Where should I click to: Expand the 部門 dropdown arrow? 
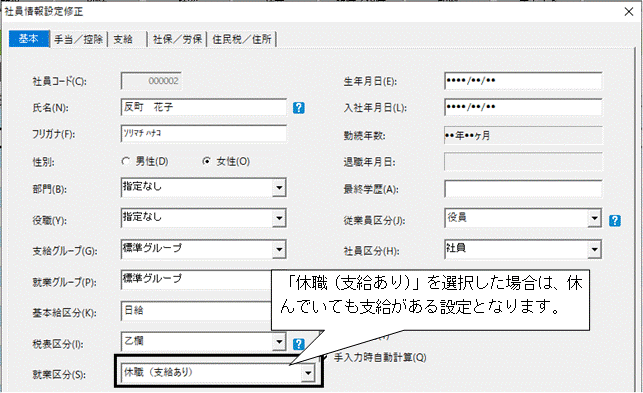279,188
